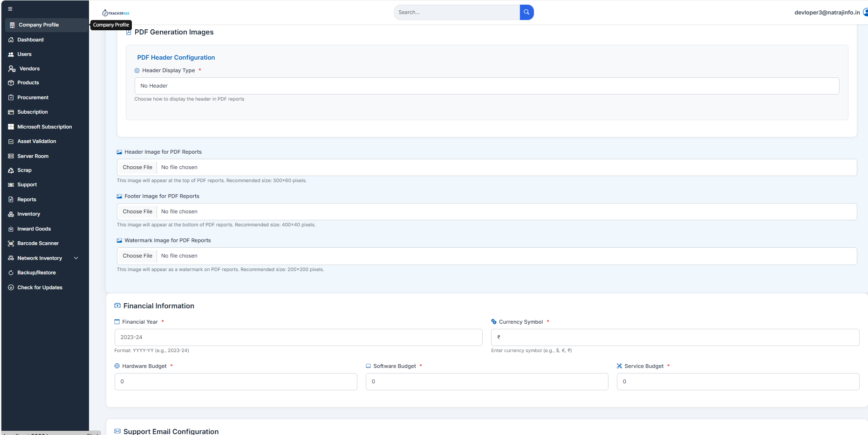
Task: Open the Users menu item
Action: pyautogui.click(x=24, y=54)
